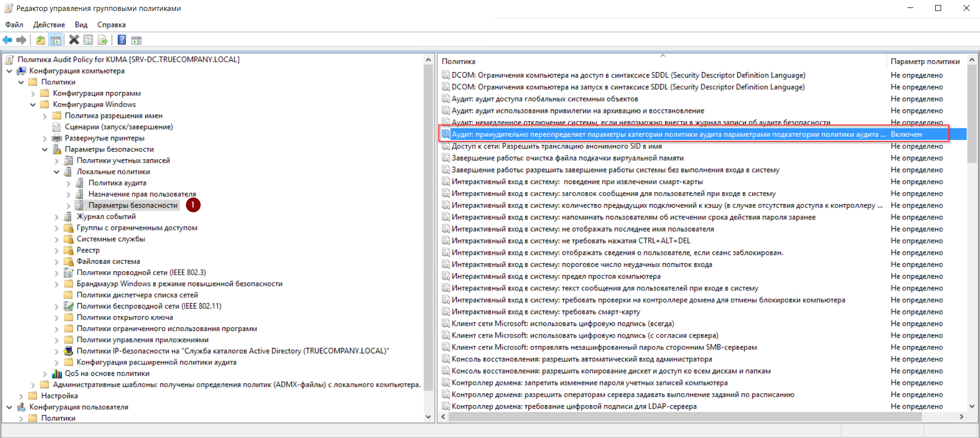Toggle the Show/Hide Console Tree button

pyautogui.click(x=56, y=40)
